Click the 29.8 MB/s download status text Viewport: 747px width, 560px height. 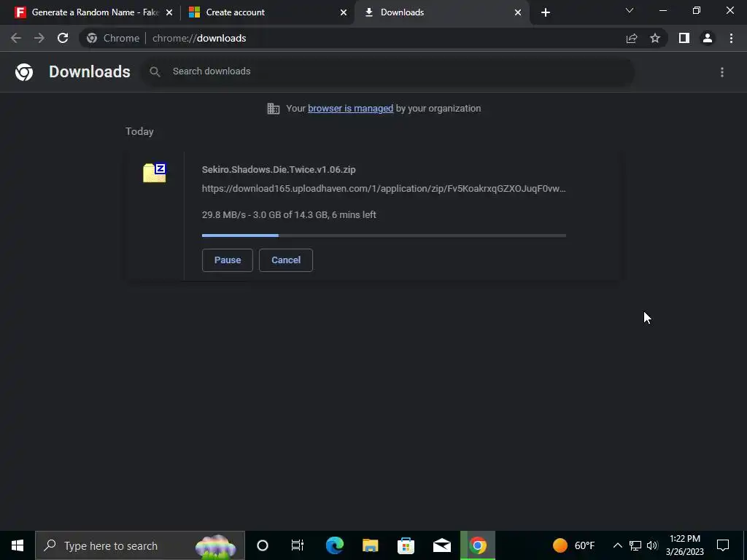(289, 215)
